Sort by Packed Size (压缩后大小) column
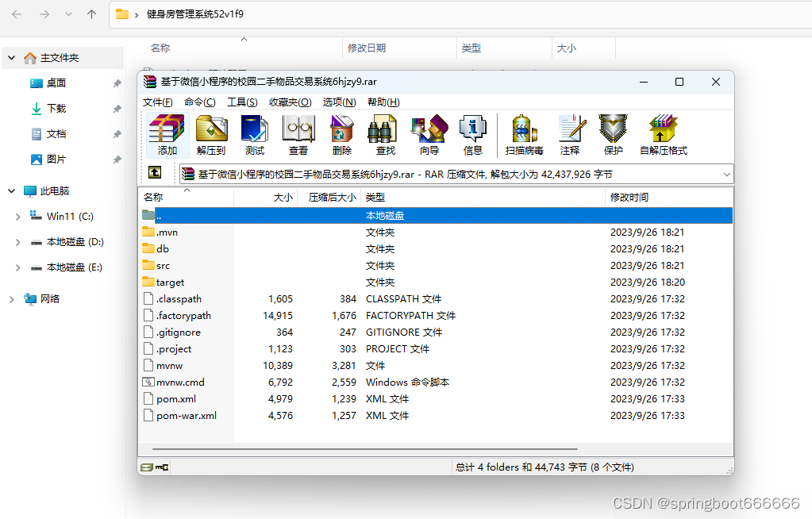This screenshot has height=519, width=812. coord(329,198)
